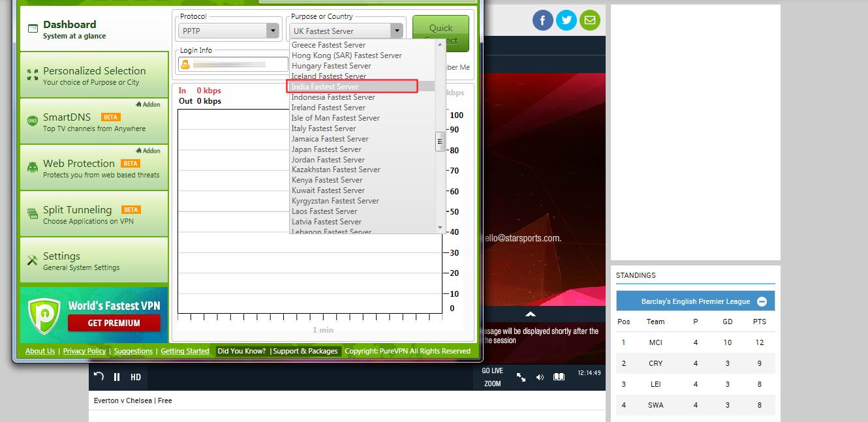The width and height of the screenshot is (868, 422).
Task: Click the user icon in Login Info
Action: click(x=185, y=64)
